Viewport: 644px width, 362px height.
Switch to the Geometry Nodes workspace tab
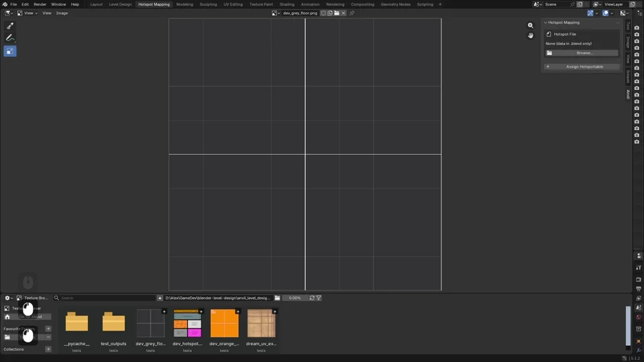[396, 4]
